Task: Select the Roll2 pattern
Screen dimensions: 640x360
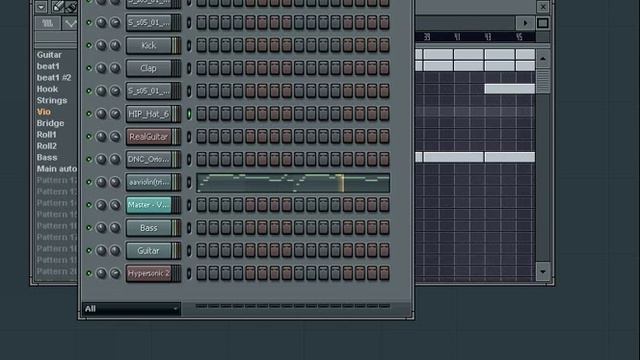Action: 47,146
